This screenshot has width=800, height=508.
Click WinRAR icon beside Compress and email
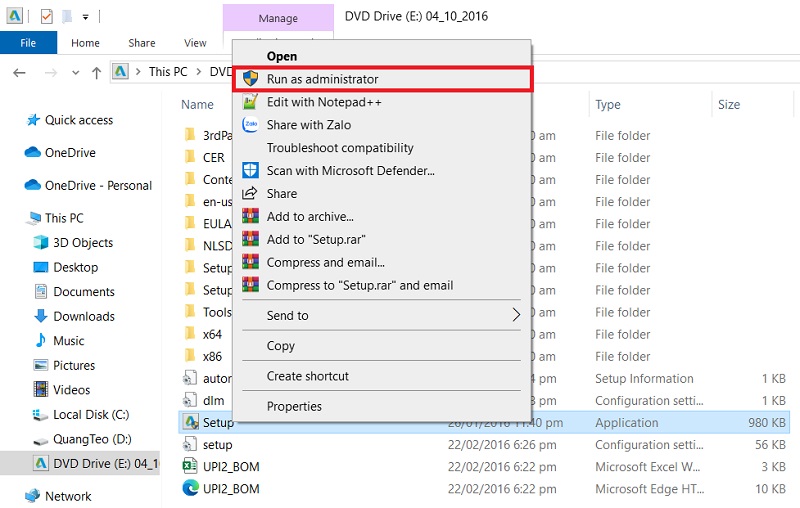click(x=250, y=262)
